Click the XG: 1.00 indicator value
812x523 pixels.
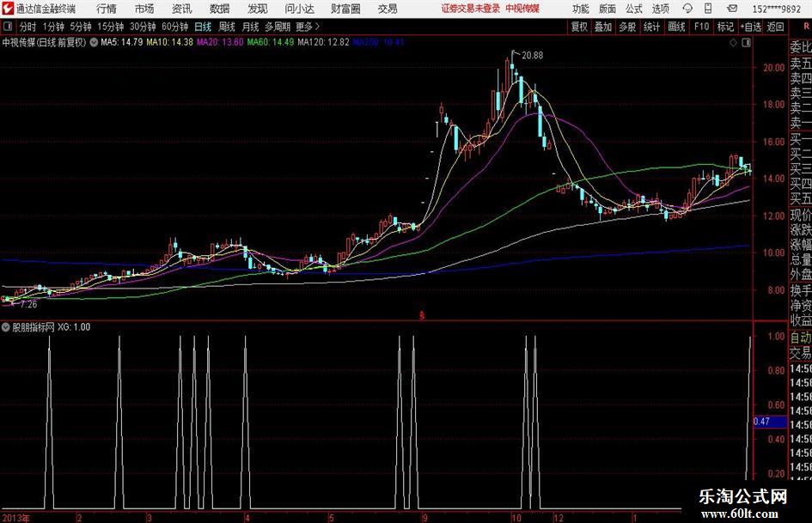[74, 327]
